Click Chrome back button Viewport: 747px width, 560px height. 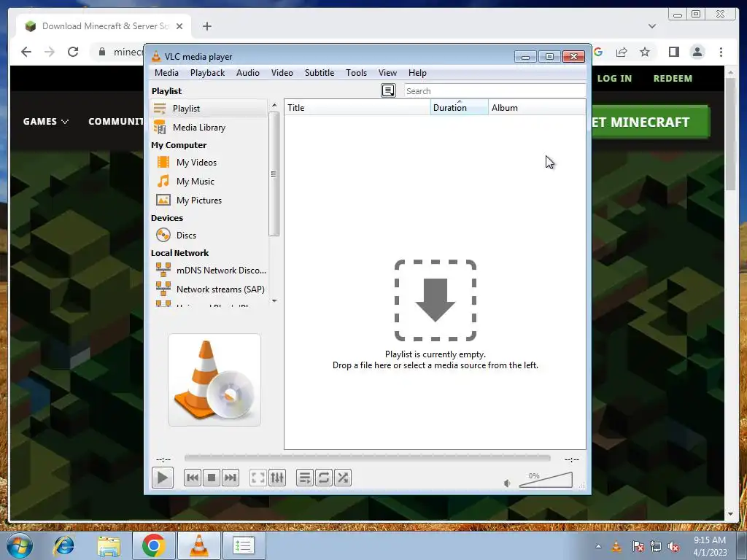pos(26,52)
